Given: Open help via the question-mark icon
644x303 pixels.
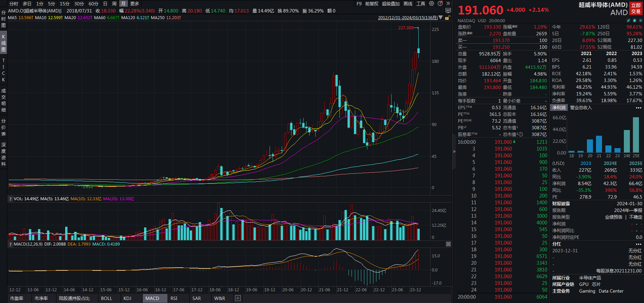Looking at the screenshot, I should click(440, 3).
